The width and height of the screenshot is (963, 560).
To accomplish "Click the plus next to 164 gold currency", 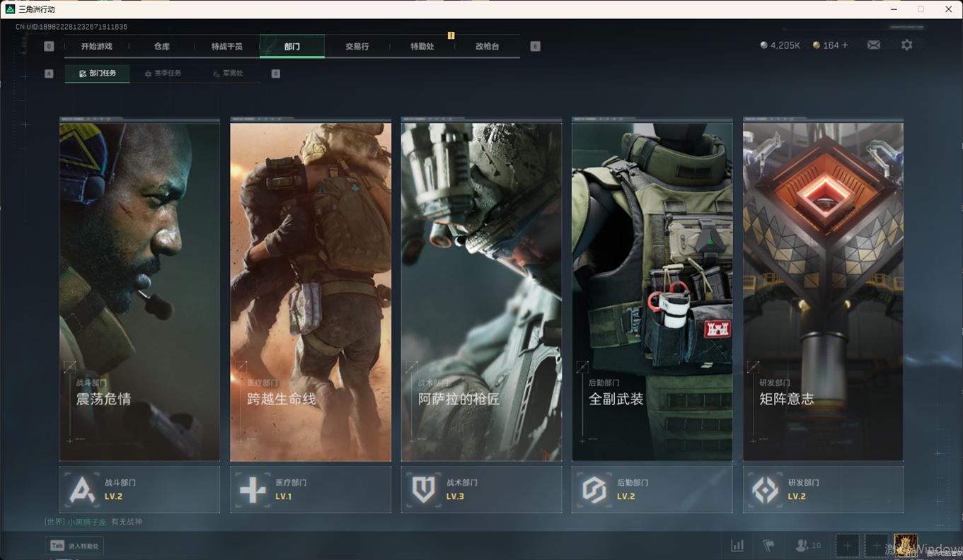I will point(845,45).
